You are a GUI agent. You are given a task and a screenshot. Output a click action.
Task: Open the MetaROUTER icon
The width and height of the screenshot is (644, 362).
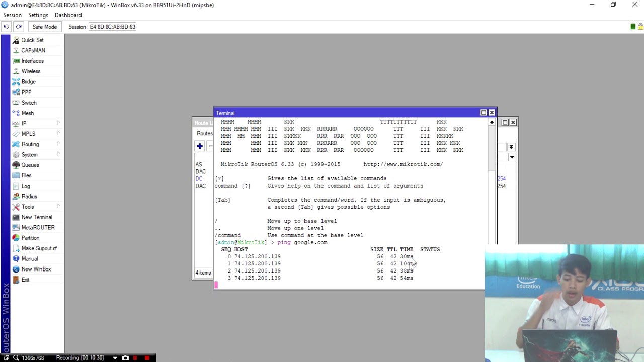coord(16,227)
